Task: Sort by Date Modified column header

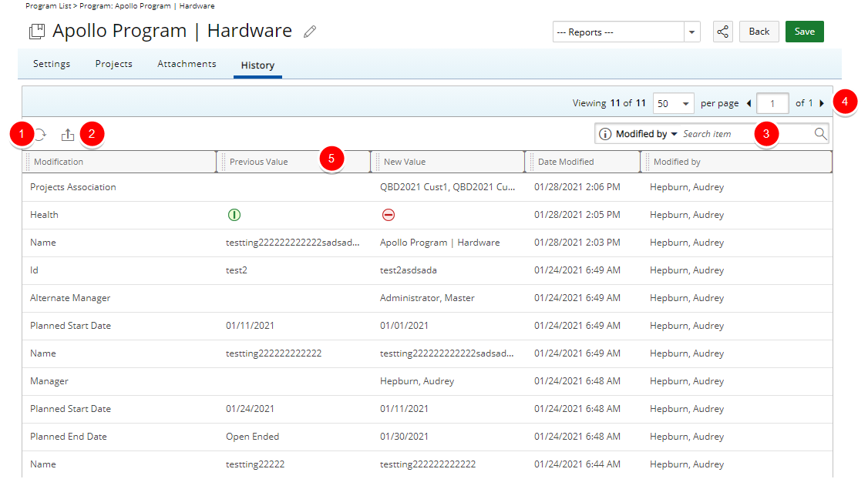Action: (x=566, y=162)
